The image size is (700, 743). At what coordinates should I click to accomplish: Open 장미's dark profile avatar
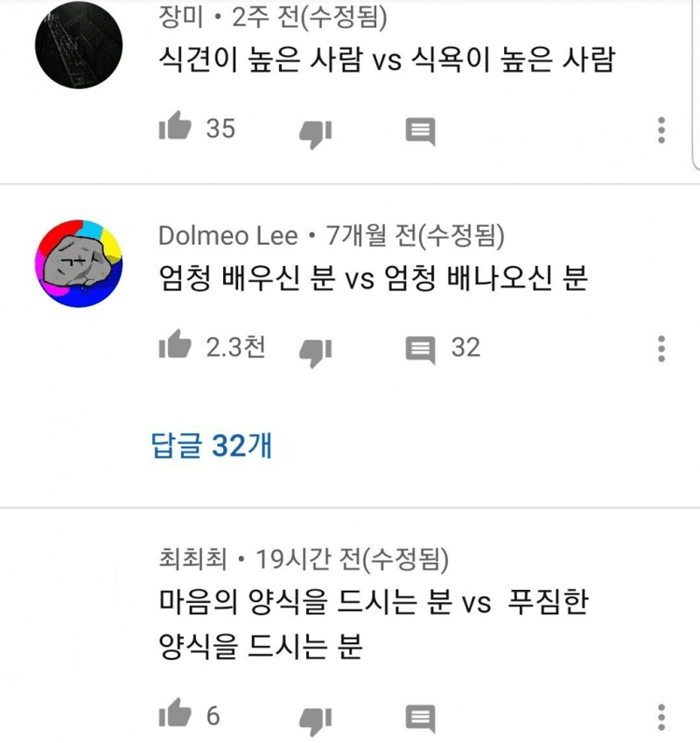[x=79, y=45]
